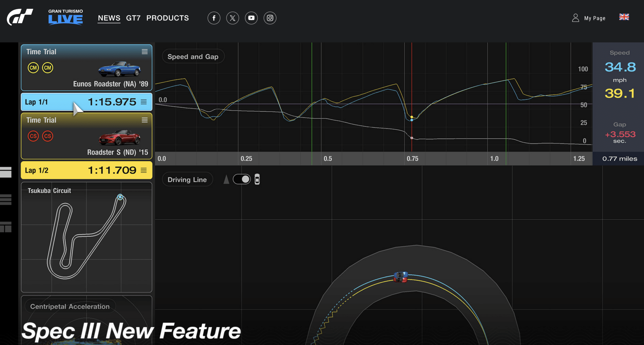Open Eunos Roadster Time Trial menu lines

144,52
